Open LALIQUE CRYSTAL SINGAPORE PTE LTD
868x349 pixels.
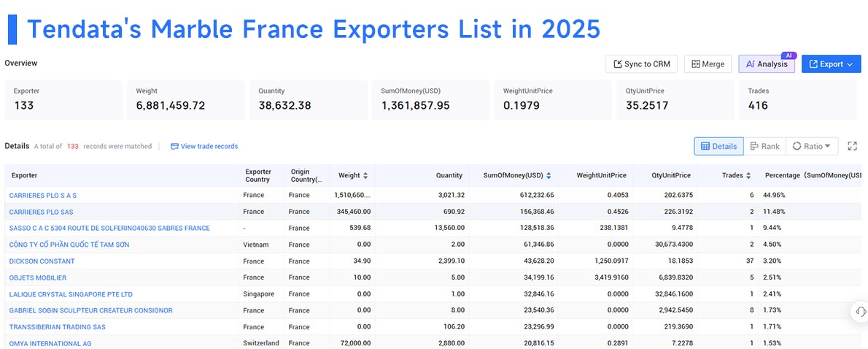pos(71,294)
